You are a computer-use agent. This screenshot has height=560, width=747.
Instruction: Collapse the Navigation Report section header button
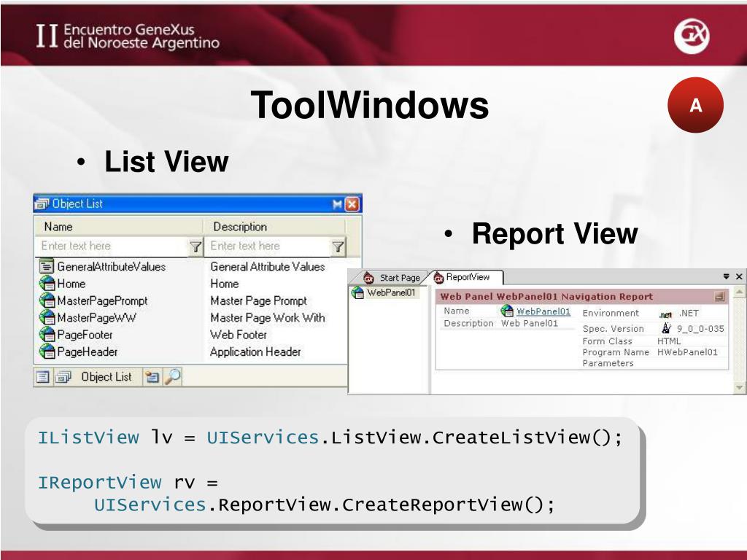[x=719, y=296]
